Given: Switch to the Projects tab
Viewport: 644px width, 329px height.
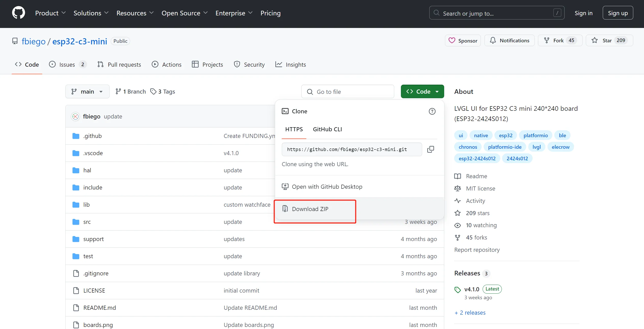Looking at the screenshot, I should [x=207, y=65].
